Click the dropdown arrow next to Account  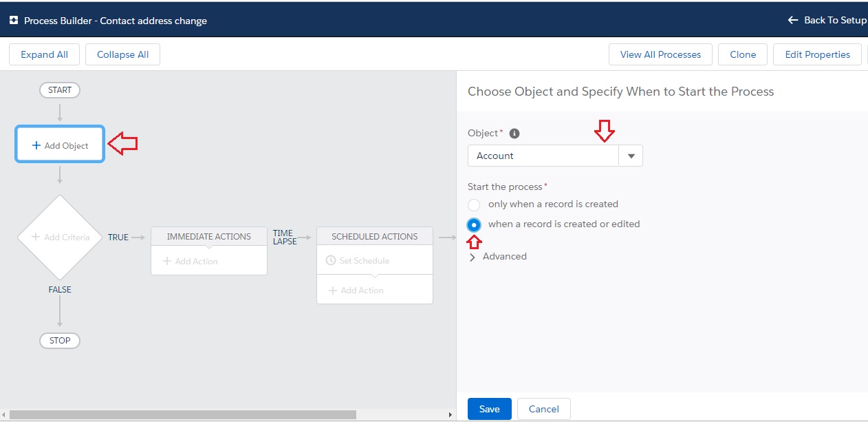coord(630,156)
